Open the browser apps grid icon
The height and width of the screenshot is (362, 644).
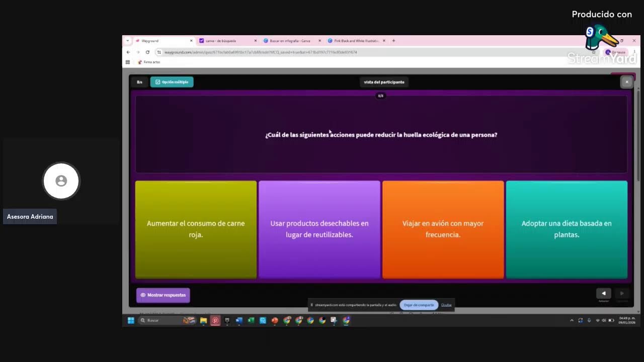(128, 62)
